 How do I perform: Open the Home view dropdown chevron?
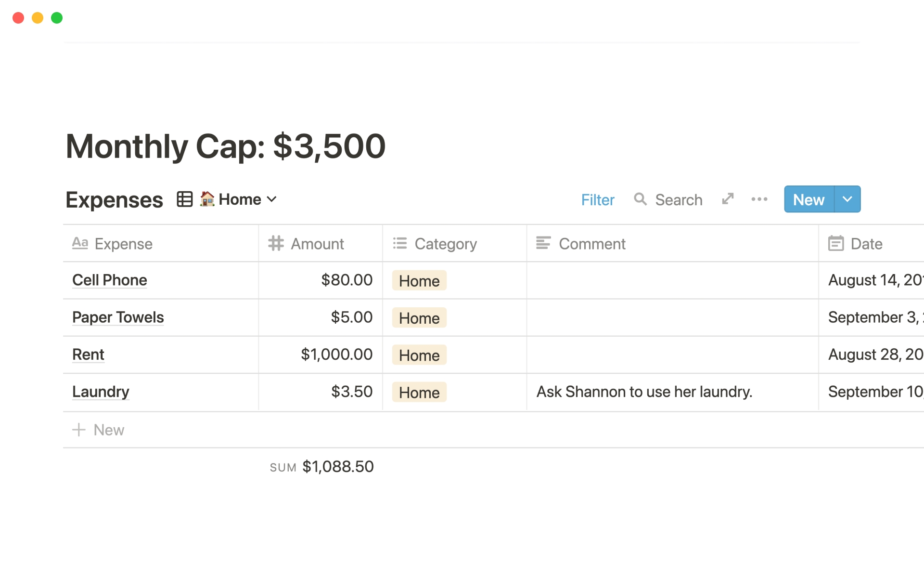[272, 199]
